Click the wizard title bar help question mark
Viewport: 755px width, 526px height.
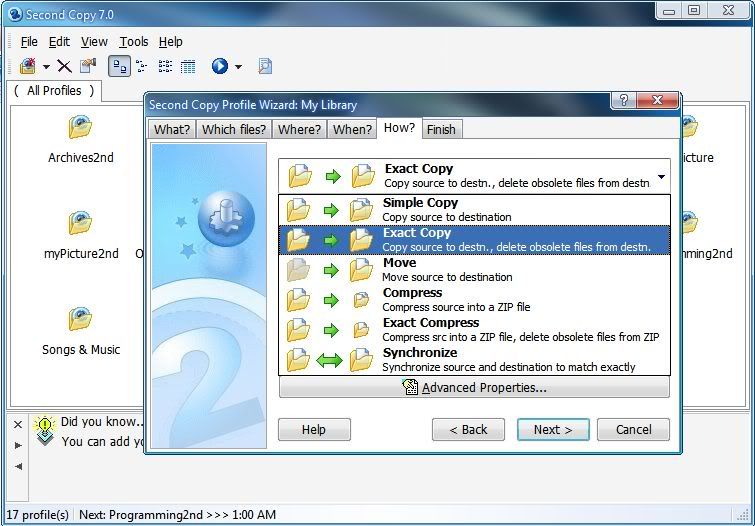point(624,100)
